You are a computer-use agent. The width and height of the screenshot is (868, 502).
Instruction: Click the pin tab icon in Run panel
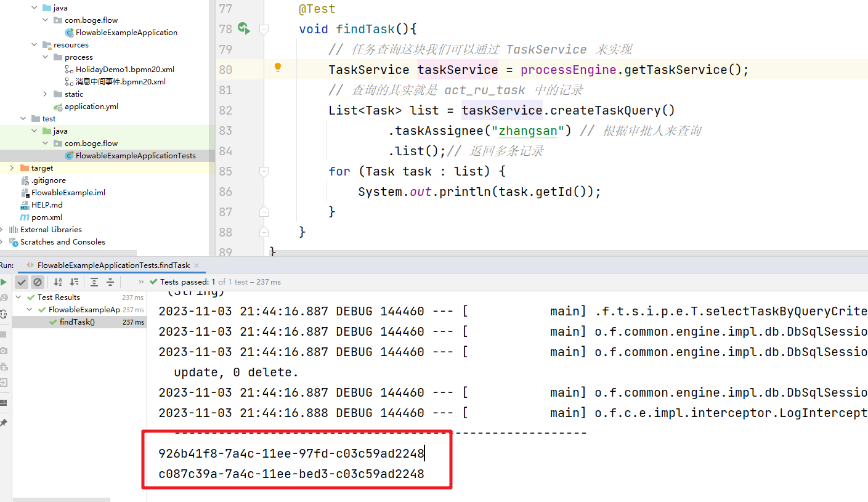(x=4, y=423)
